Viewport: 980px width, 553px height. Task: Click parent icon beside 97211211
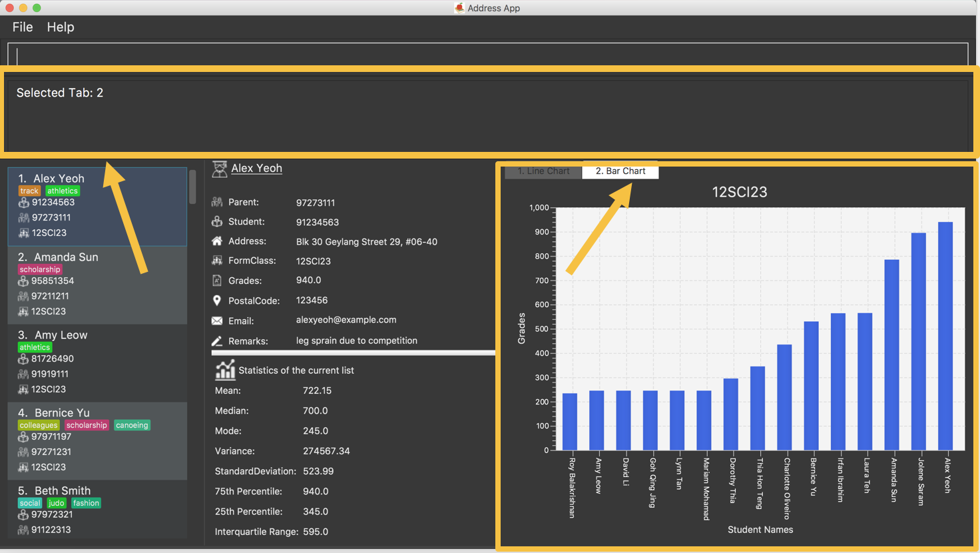pyautogui.click(x=23, y=296)
